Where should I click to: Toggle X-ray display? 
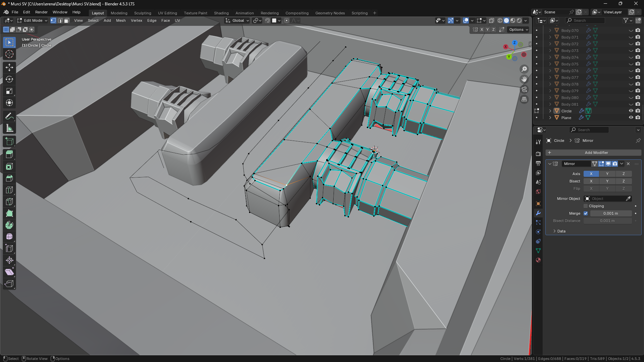pyautogui.click(x=492, y=20)
